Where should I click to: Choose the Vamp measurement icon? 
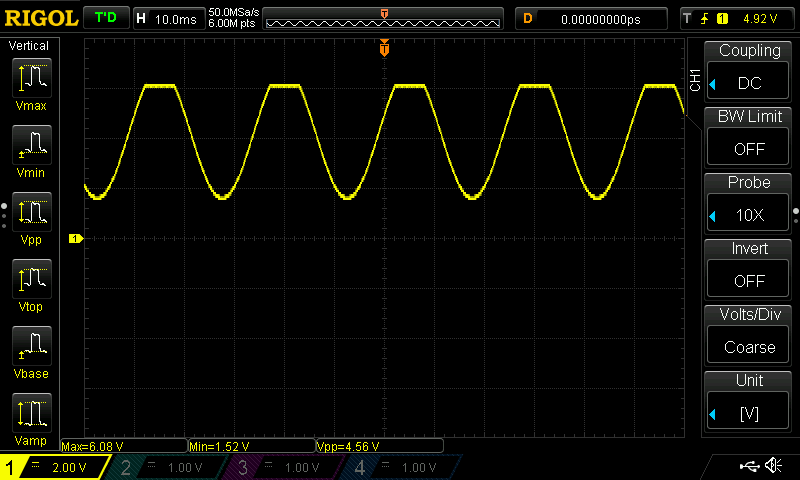(32, 413)
